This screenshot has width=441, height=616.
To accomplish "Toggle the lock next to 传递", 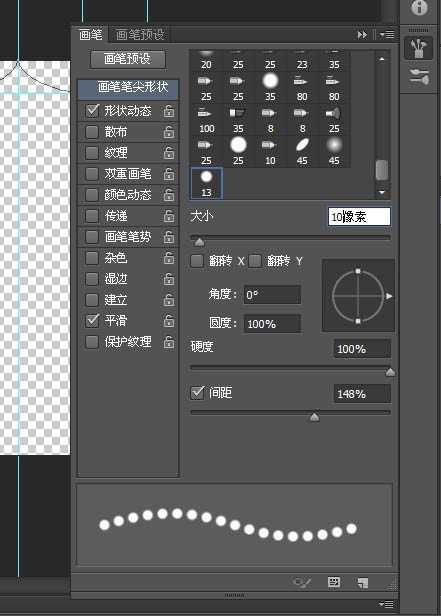I will tap(169, 216).
